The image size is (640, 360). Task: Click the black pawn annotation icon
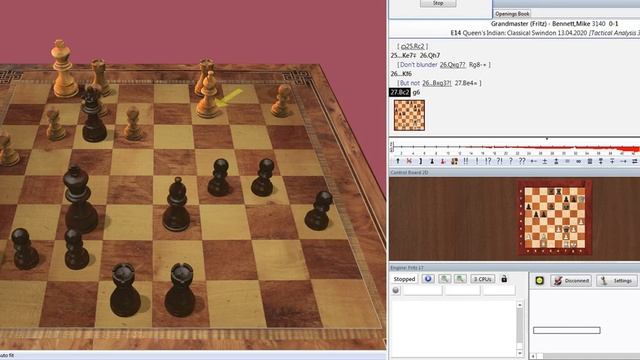coord(432,161)
